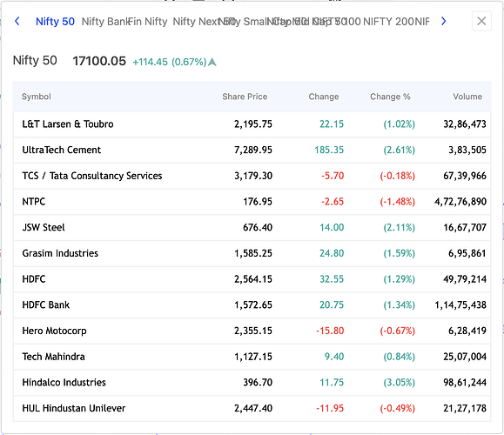The image size is (504, 435).
Task: Click the volume 32,86,473
Action: (x=465, y=124)
